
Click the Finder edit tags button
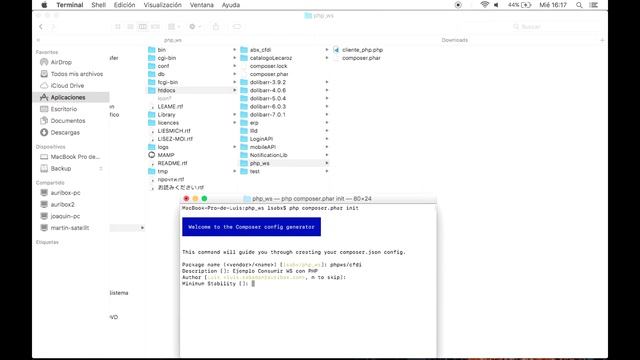pyautogui.click(x=237, y=27)
